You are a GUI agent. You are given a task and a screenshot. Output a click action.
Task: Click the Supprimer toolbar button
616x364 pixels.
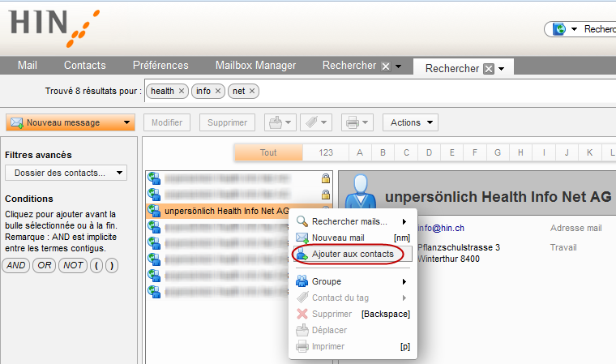click(228, 122)
